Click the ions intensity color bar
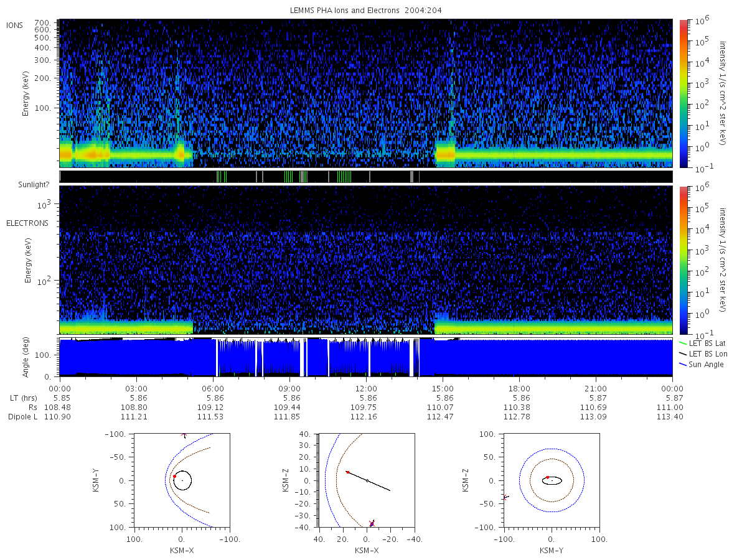747x560 pixels. pyautogui.click(x=683, y=93)
